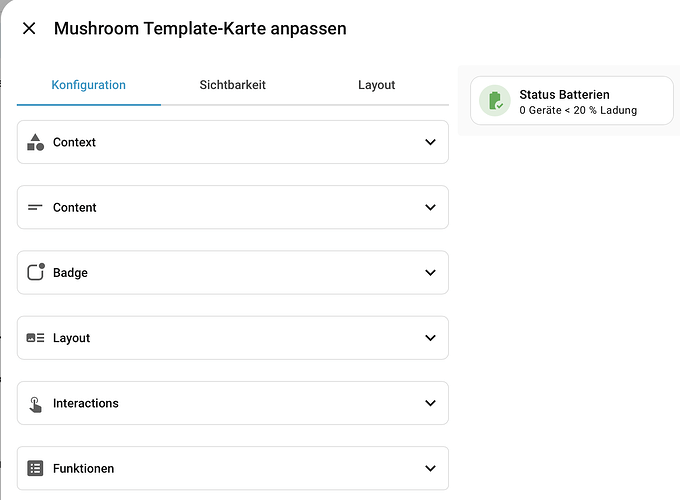Click the Badge section icon
The image size is (680, 500).
pos(36,272)
